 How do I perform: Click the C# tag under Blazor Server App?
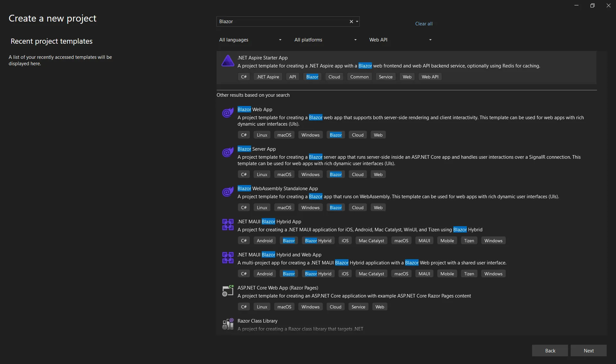click(x=244, y=174)
